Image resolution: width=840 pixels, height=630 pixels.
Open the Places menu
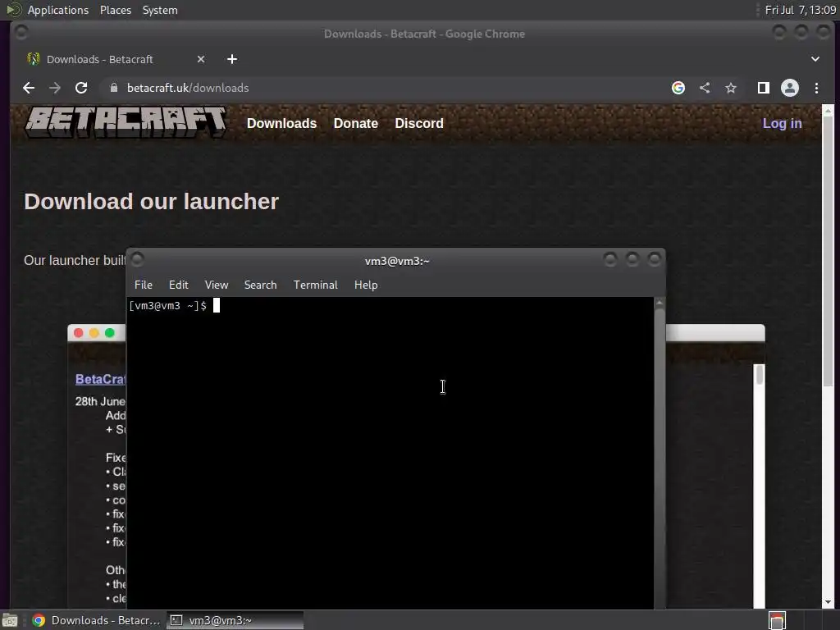click(115, 10)
